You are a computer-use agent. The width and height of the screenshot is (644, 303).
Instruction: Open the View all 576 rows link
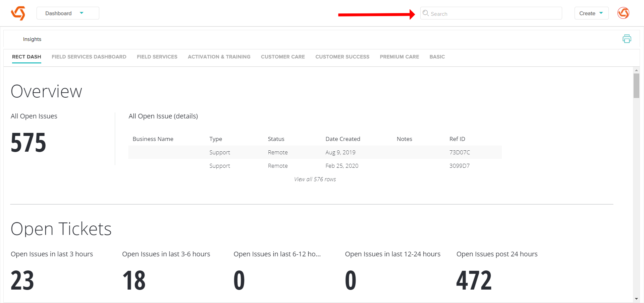click(x=315, y=179)
